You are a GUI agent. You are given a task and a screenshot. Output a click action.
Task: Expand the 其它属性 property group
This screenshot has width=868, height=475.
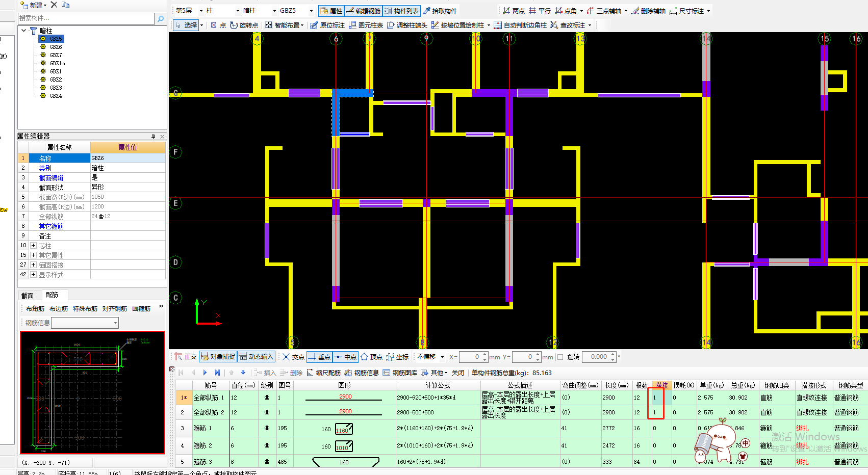click(x=33, y=255)
